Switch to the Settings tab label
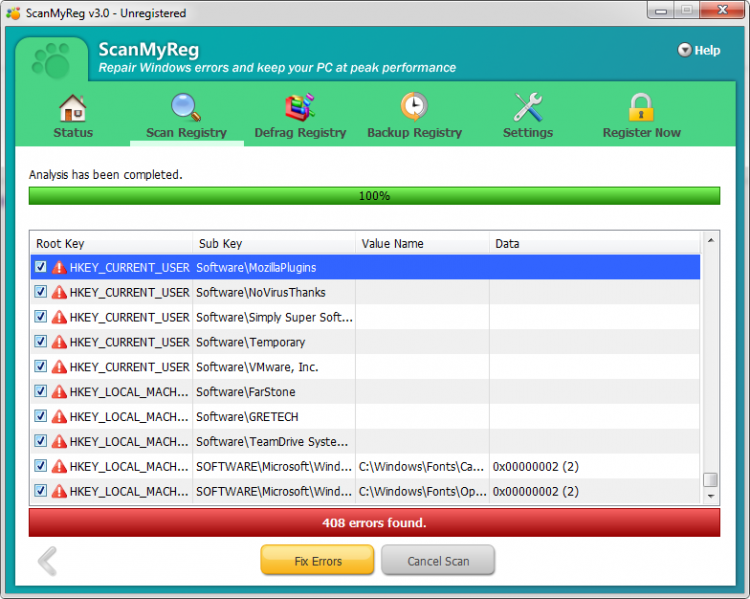 [x=528, y=133]
